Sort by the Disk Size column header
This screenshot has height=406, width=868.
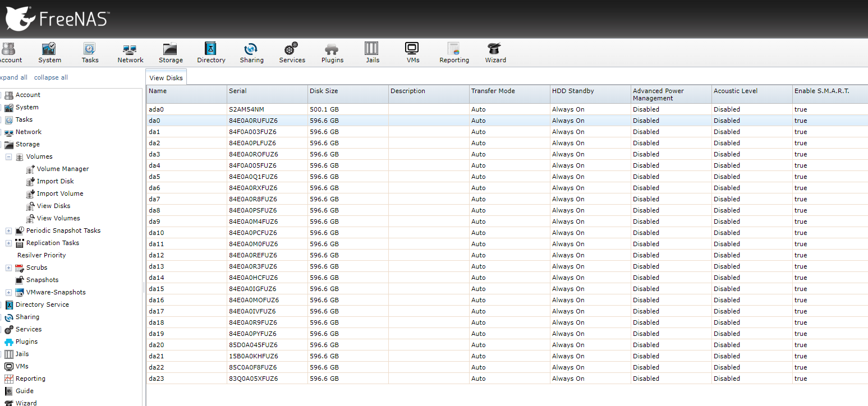click(x=348, y=94)
